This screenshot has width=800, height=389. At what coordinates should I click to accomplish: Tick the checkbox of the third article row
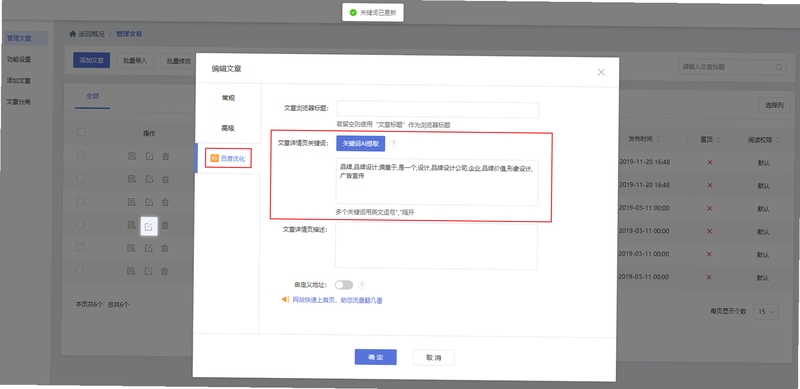coord(81,201)
